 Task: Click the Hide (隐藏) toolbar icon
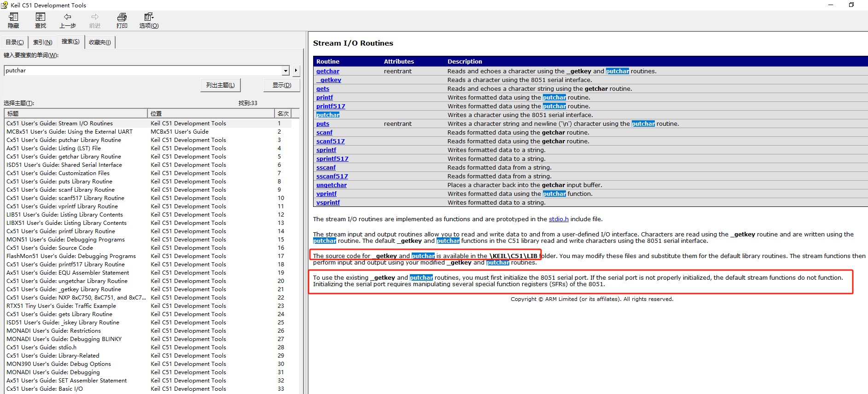coord(13,17)
